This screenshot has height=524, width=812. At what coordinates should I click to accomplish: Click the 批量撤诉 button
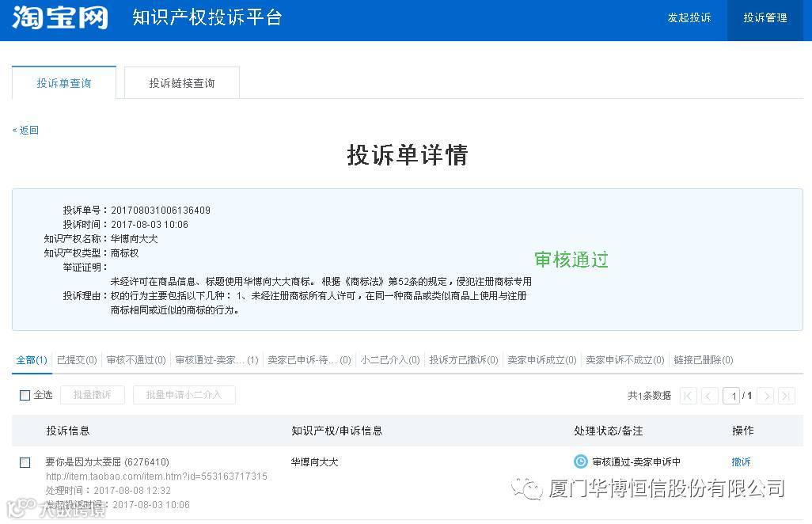pyautogui.click(x=92, y=394)
